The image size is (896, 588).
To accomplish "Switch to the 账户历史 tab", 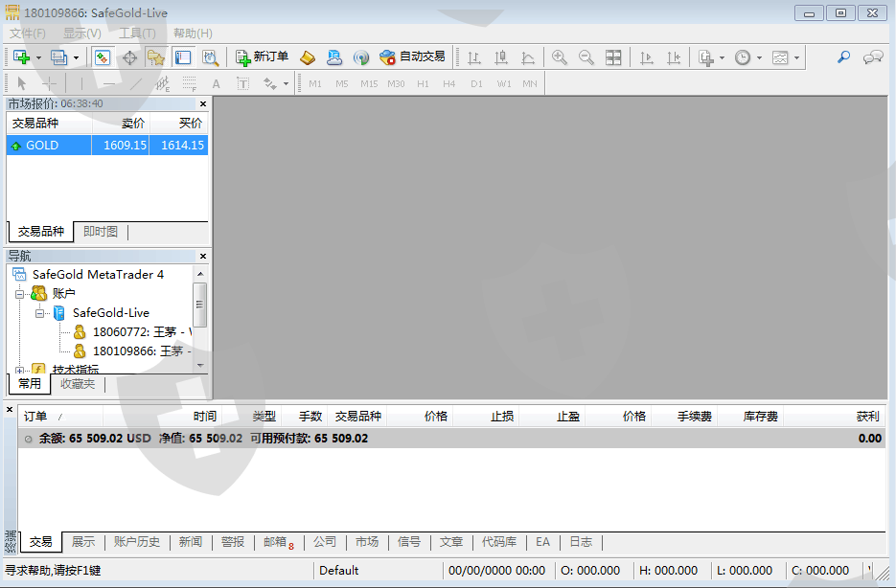I will pyautogui.click(x=137, y=542).
